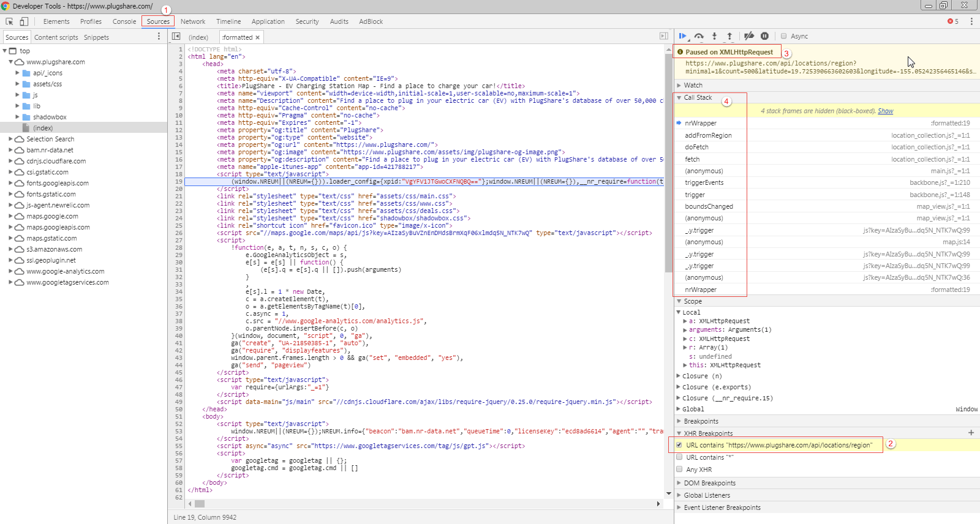The image size is (980, 524).
Task: Toggle pause on exceptions
Action: click(764, 36)
